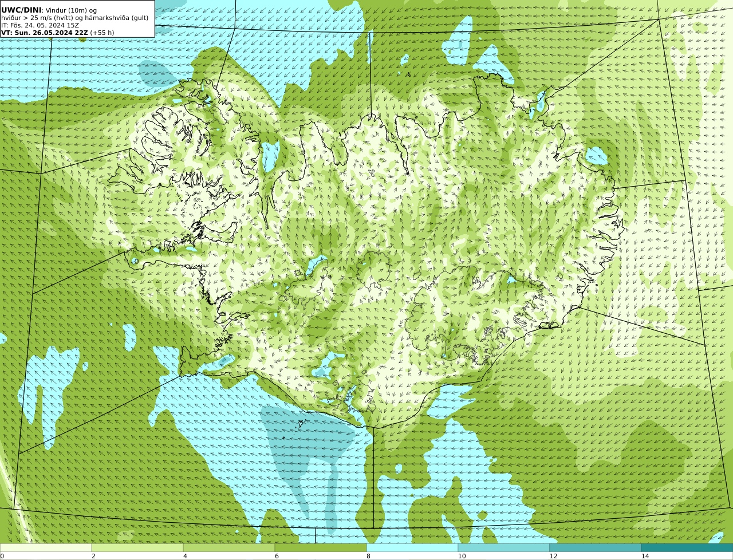Click the color scale label 6

[x=277, y=556]
